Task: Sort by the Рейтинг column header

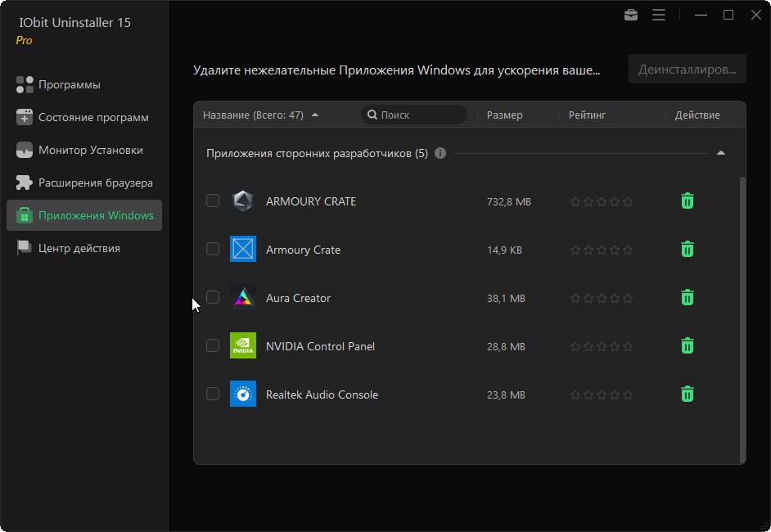Action: point(587,115)
